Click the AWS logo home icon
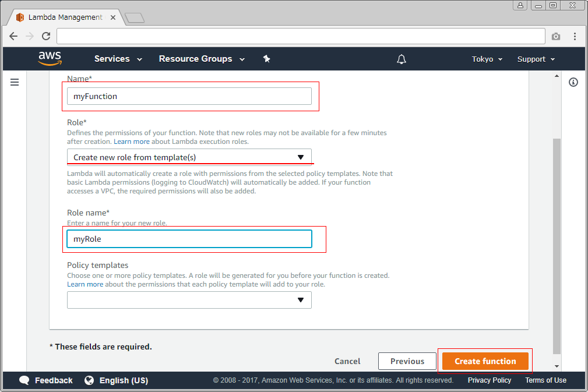 pyautogui.click(x=50, y=58)
